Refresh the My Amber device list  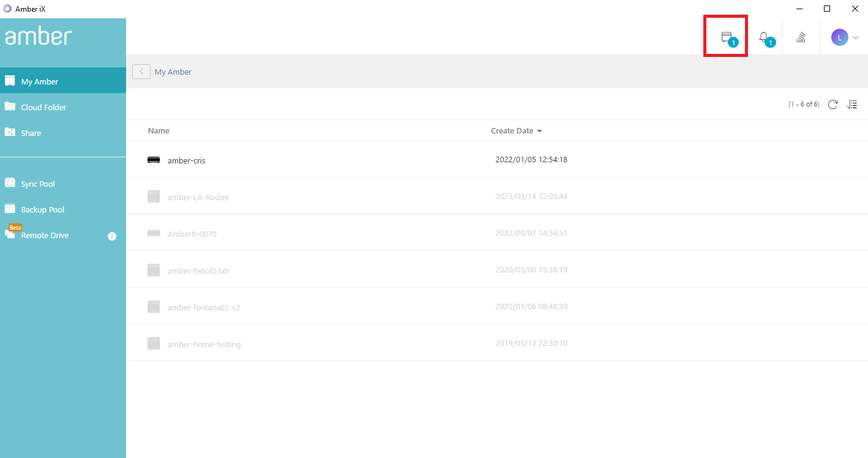coord(832,104)
